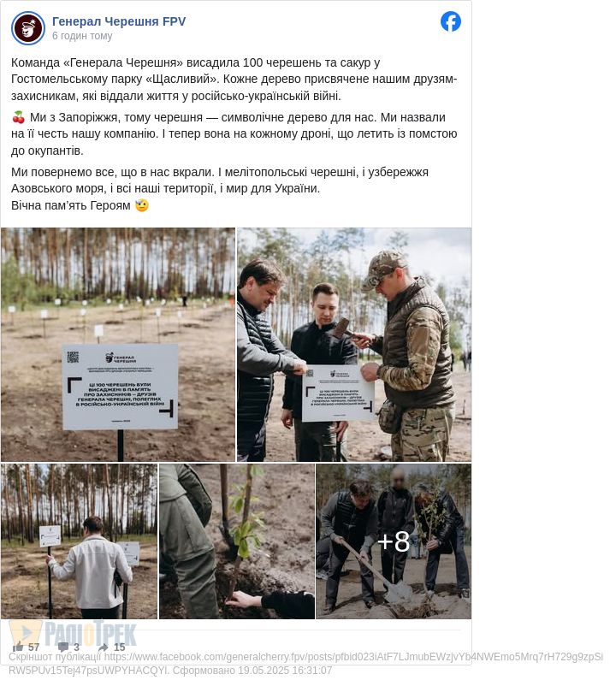Open photo of men hammering the sign
This screenshot has height=686, width=616.
(354, 345)
